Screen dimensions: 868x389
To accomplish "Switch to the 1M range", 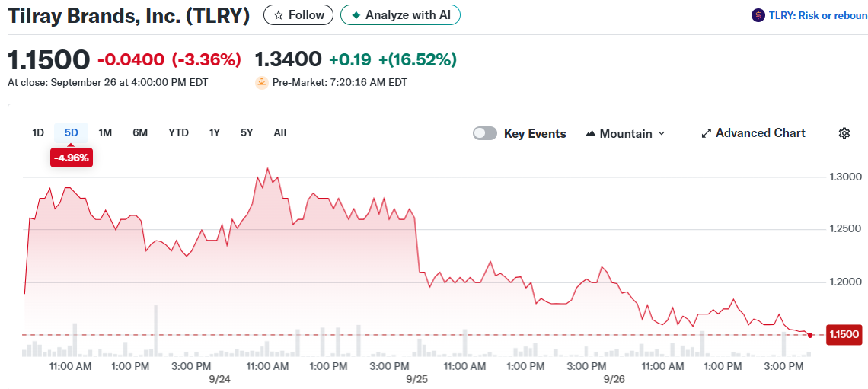I will [x=105, y=132].
